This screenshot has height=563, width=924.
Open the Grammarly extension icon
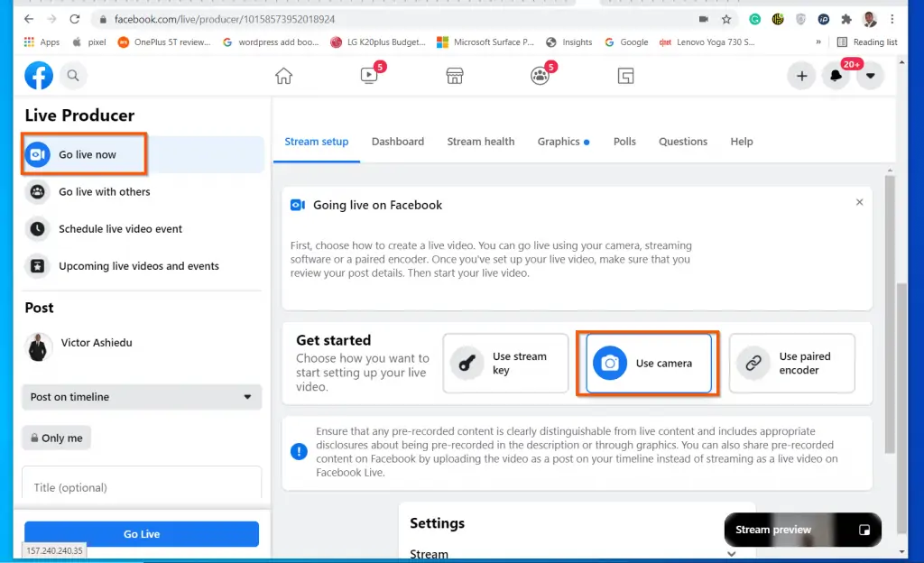click(755, 20)
